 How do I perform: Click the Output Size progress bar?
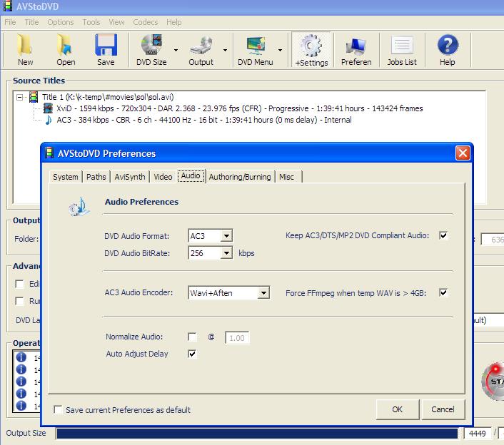257,434
